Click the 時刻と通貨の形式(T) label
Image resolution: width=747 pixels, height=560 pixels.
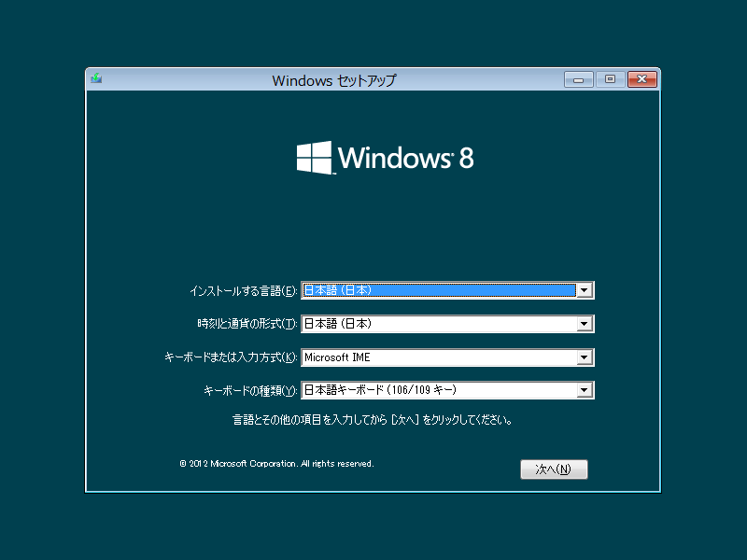click(x=247, y=324)
